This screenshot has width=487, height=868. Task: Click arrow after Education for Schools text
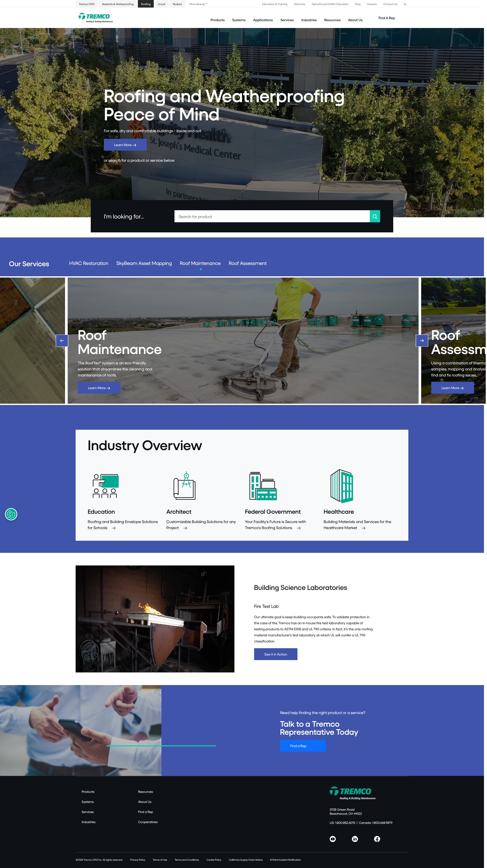pyautogui.click(x=114, y=528)
